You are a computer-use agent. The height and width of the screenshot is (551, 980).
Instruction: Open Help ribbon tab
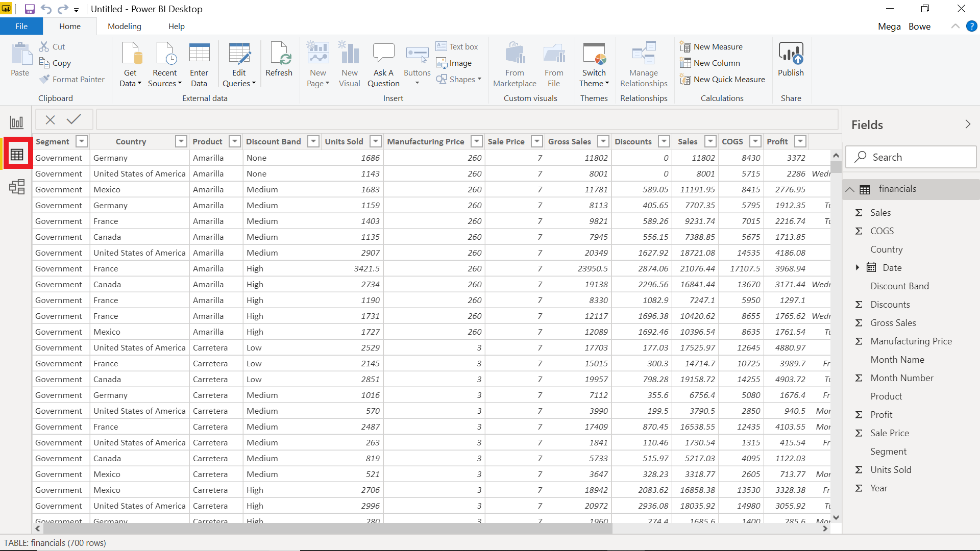(177, 26)
